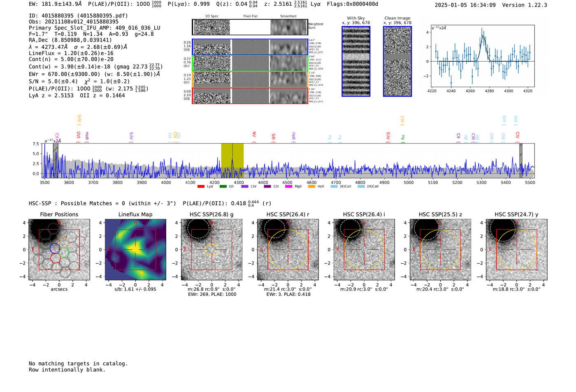Viewport: 576px width, 392px height.
Task: Click the EW: 181.9±143.9Å header value
Action: pos(55,4)
